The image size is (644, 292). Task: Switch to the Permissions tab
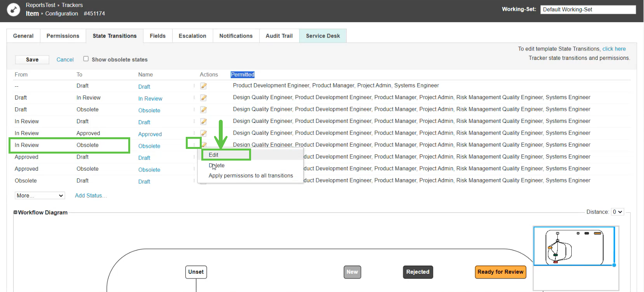coord(63,36)
